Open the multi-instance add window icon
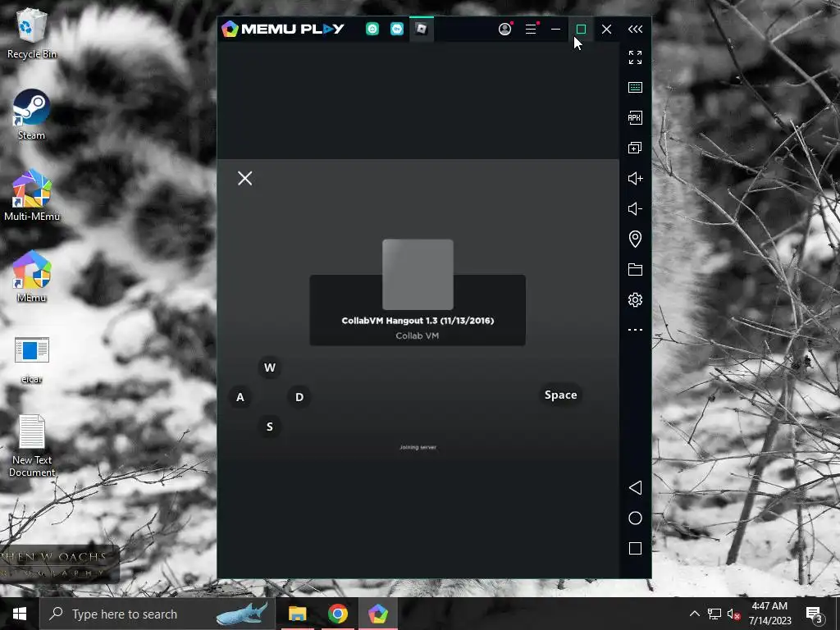The height and width of the screenshot is (630, 840). [636, 148]
